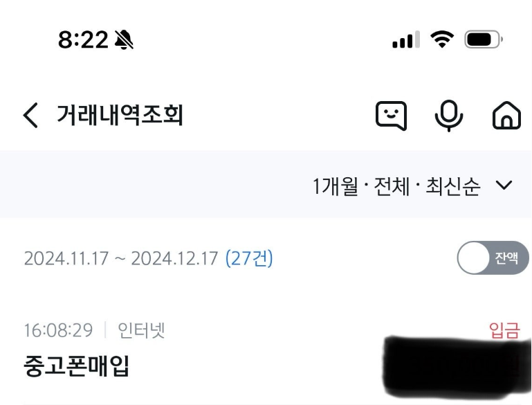This screenshot has height=405, width=532.
Task: Open the chatbot smiley message icon
Action: coord(391,116)
